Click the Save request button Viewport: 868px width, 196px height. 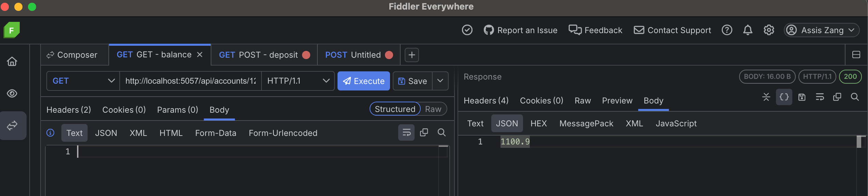tap(413, 81)
